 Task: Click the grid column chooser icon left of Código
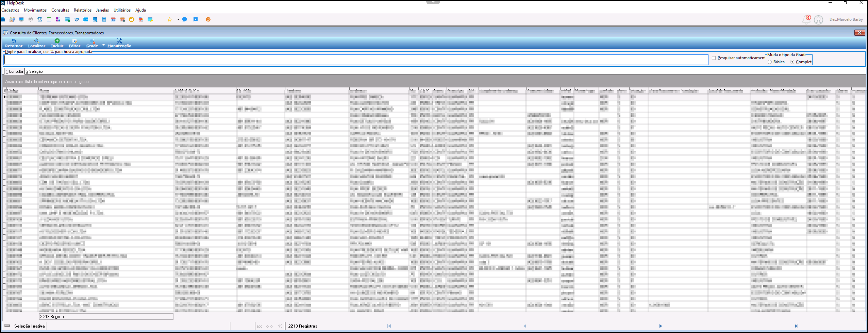pyautogui.click(x=4, y=90)
